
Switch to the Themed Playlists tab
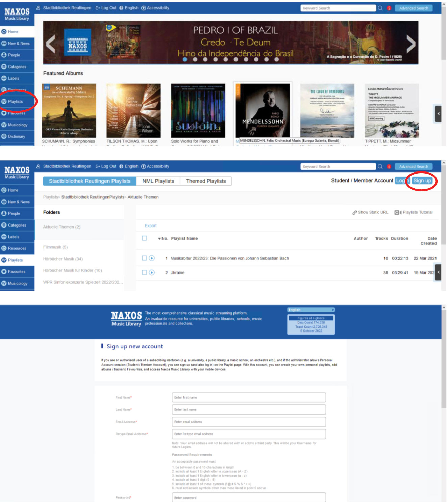[x=206, y=181]
